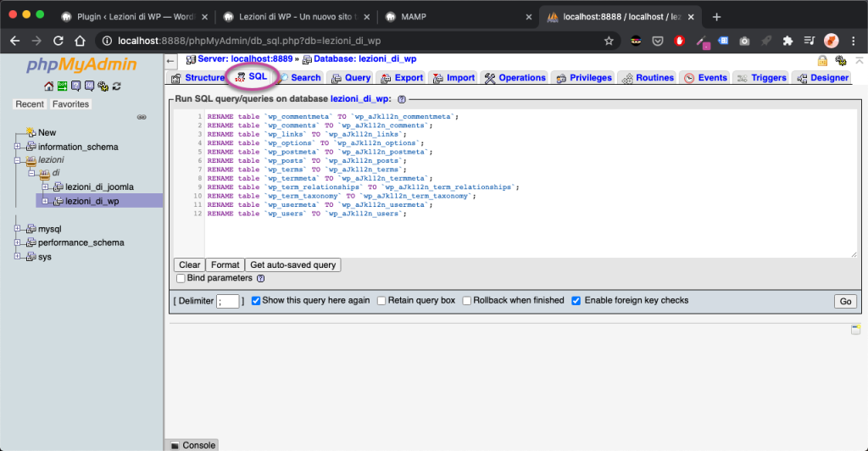
Task: Collapse the lezioni group node
Action: pyautogui.click(x=17, y=160)
